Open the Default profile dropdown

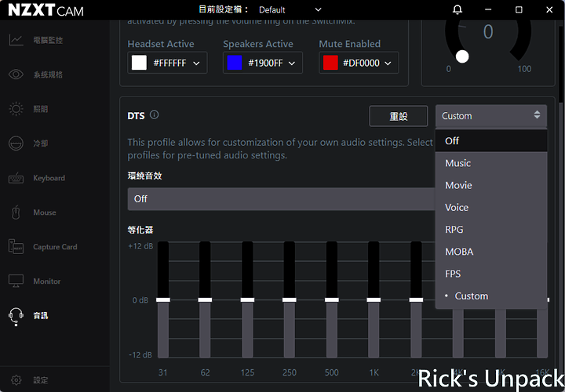click(290, 9)
